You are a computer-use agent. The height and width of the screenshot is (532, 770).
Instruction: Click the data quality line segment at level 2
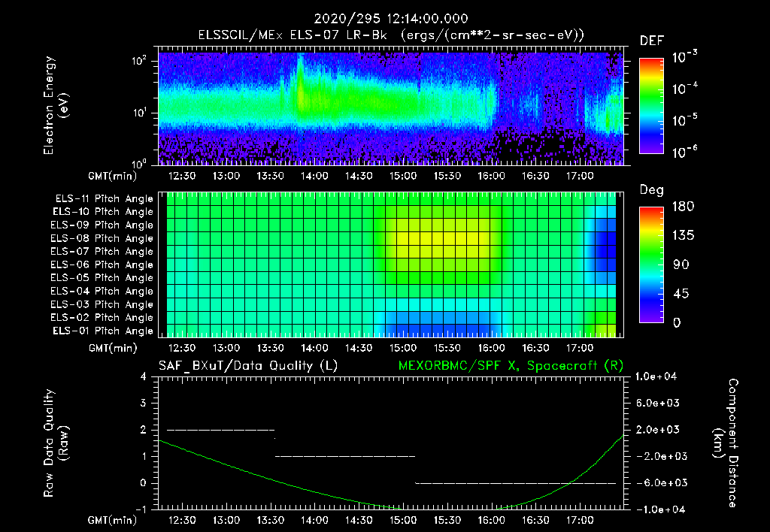[221, 430]
